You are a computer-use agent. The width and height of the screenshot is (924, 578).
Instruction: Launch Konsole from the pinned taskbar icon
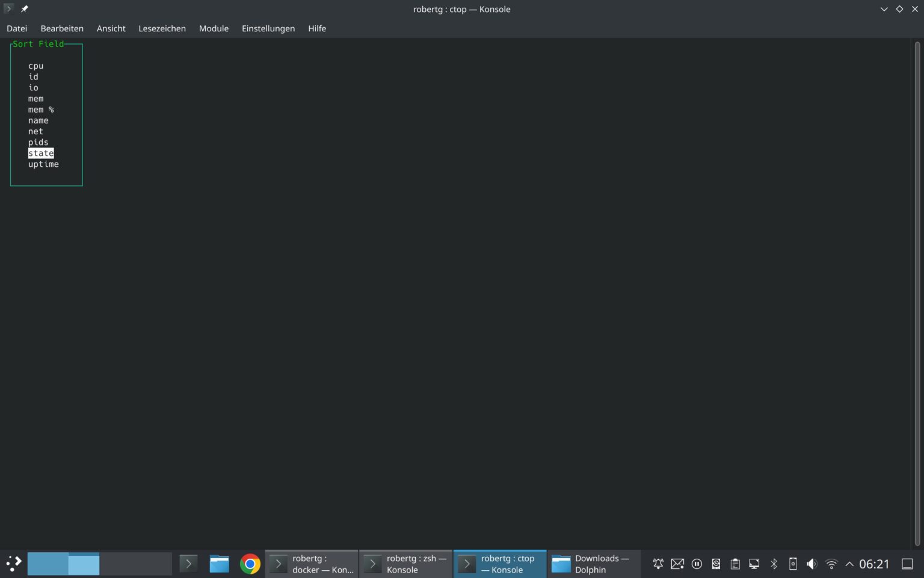[188, 564]
